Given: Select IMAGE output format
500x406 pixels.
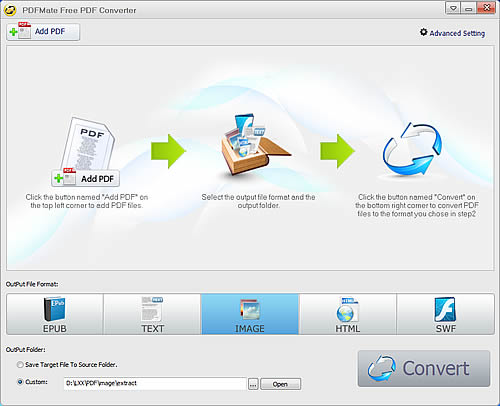Looking at the screenshot, I should pyautogui.click(x=250, y=314).
